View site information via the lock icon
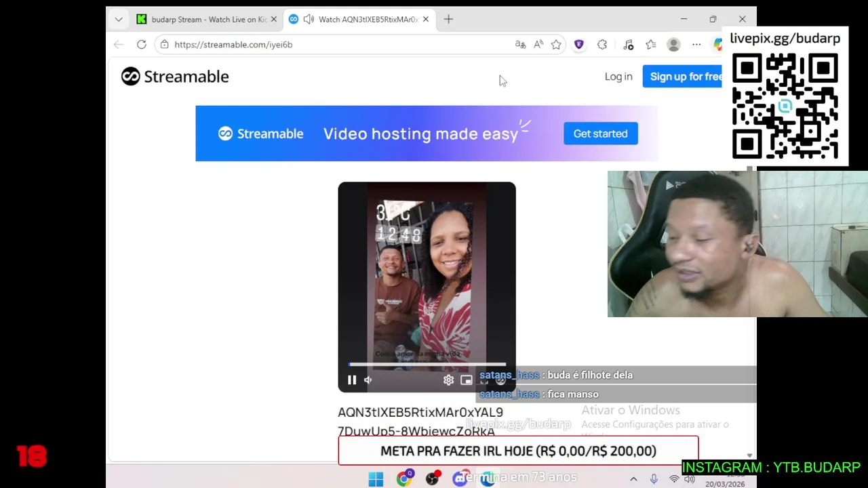The image size is (868, 488). (164, 45)
